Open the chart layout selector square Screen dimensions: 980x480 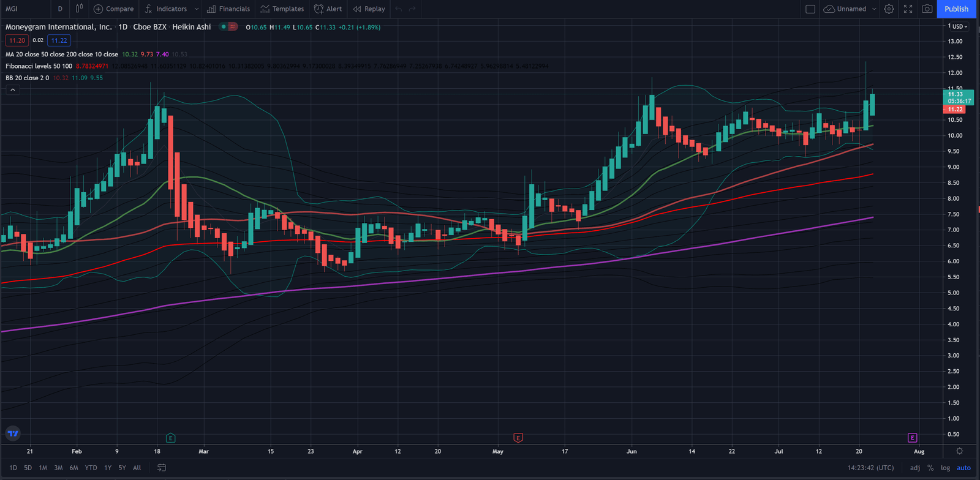(x=810, y=9)
